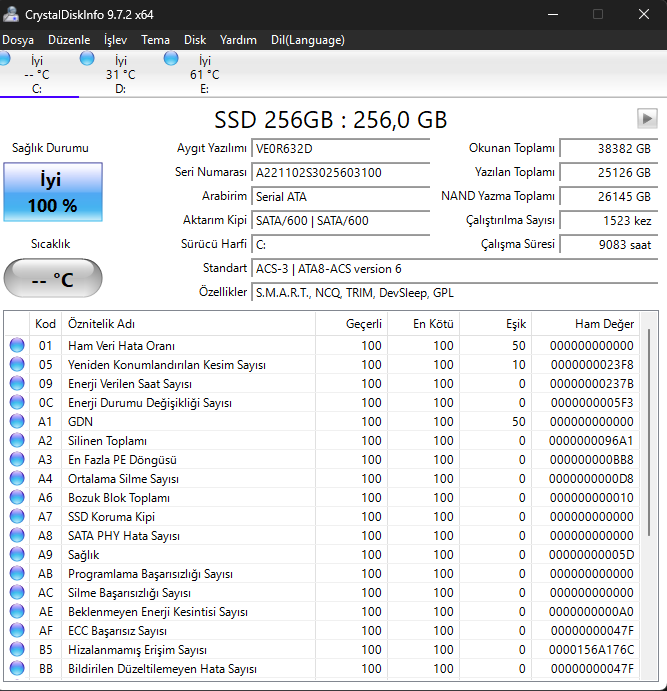Click the attribute list vertical scrollbar
This screenshot has height=691, width=667.
pos(648,433)
